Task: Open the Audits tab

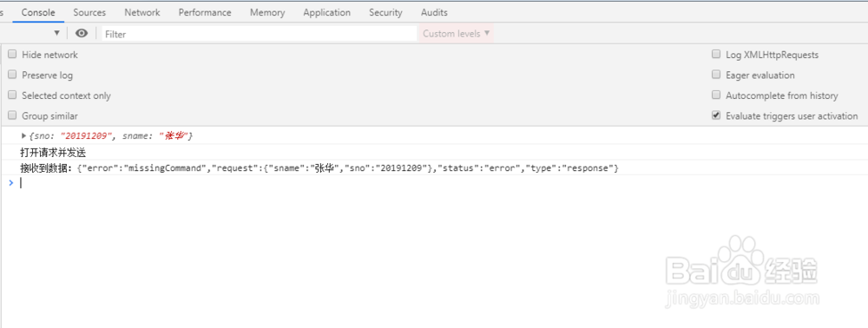Action: (434, 12)
